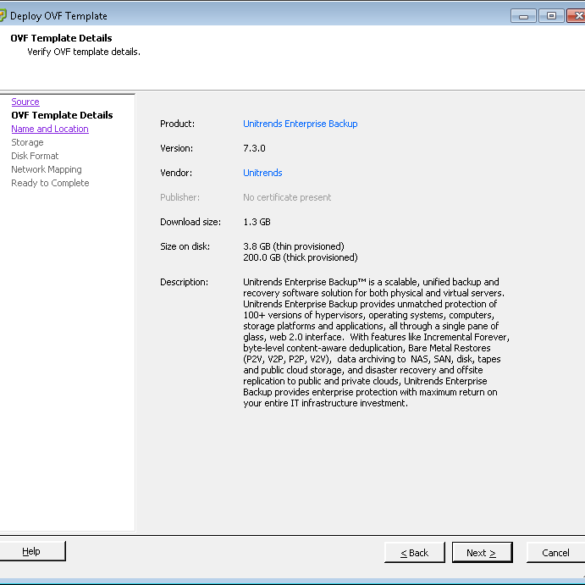Image resolution: width=585 pixels, height=585 pixels.
Task: Maximize the Deploy OVF Template window
Action: (551, 16)
